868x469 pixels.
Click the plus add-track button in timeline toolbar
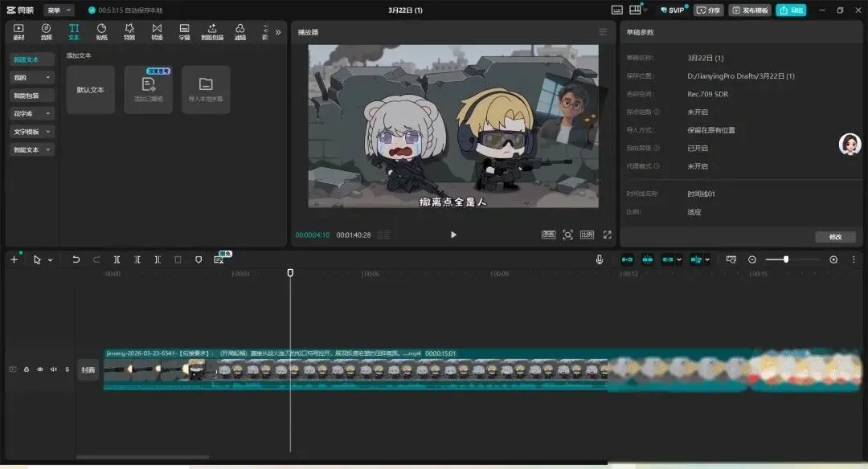pos(15,259)
